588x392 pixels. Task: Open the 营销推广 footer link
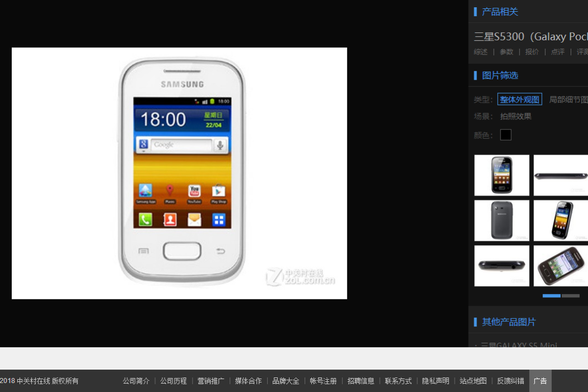211,381
